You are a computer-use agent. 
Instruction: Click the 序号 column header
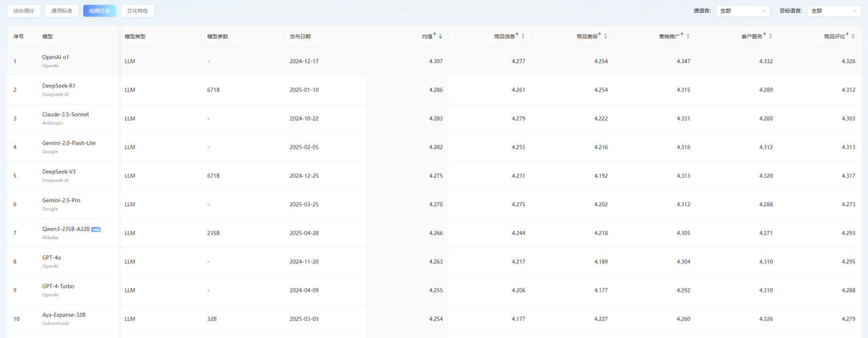pyautogui.click(x=18, y=36)
